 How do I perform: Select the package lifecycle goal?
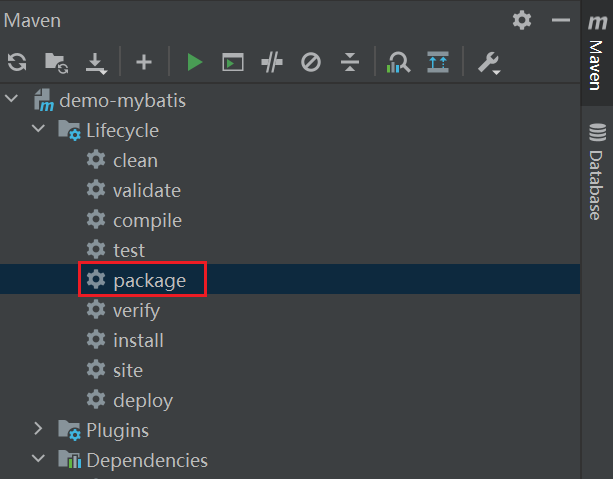149,280
